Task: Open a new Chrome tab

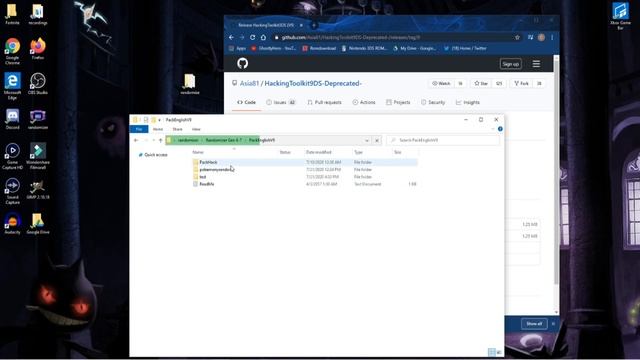Action: 314,25
